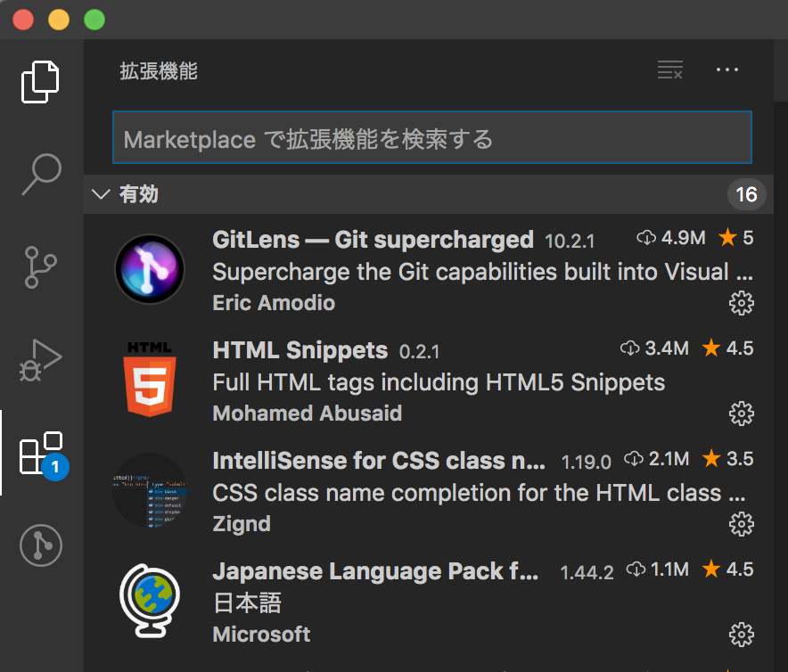Click the GitLens extension logo
Image resolution: width=788 pixels, height=672 pixels.
click(x=150, y=269)
